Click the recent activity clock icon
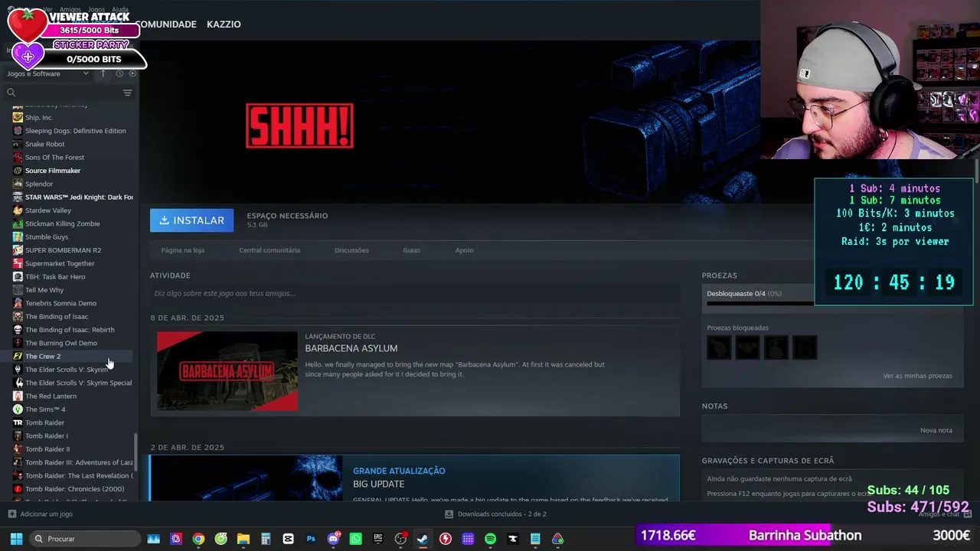 119,73
